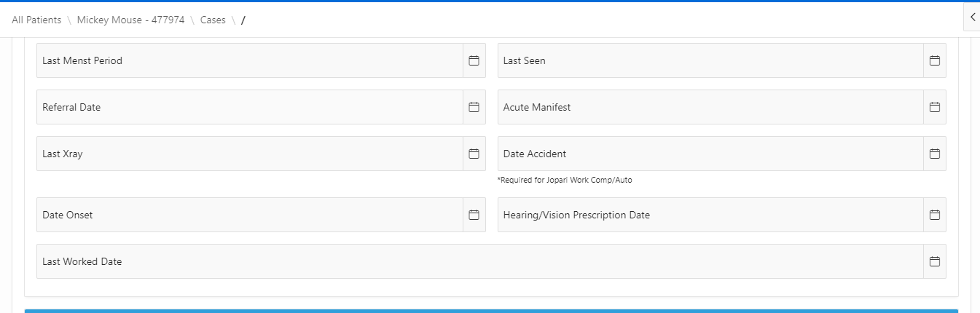Click the Referral Date calendar icon

[x=474, y=107]
